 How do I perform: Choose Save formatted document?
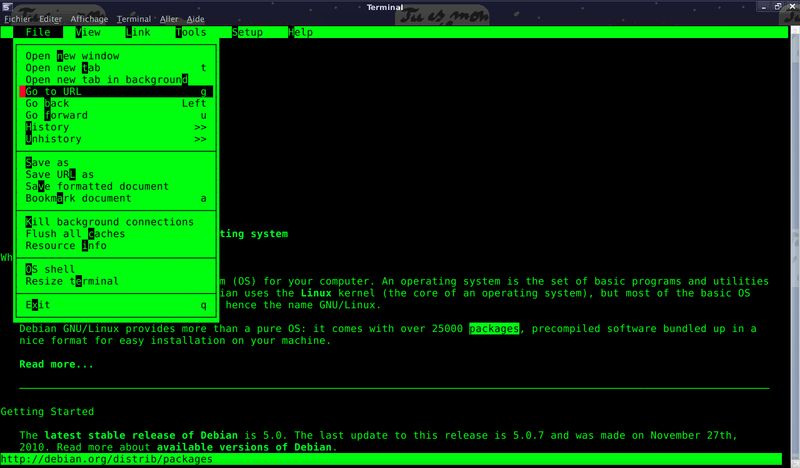coord(116,186)
